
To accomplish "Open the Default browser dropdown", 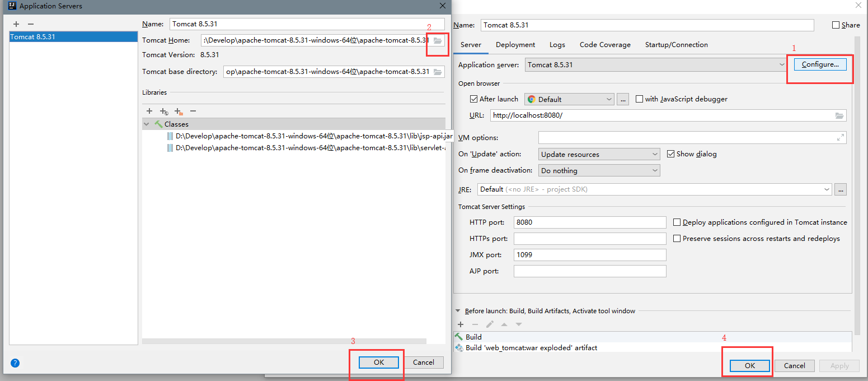I will pos(569,99).
